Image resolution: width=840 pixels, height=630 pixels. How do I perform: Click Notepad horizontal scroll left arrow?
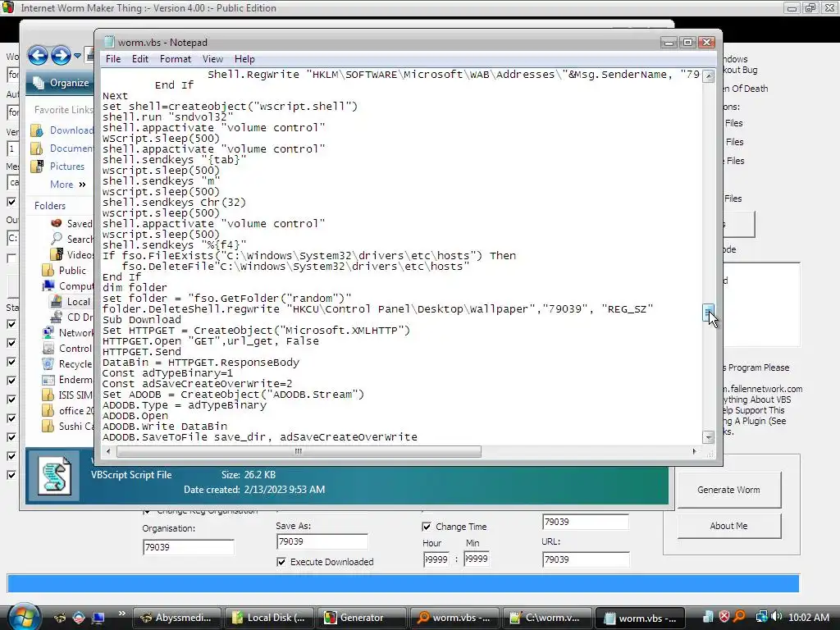(x=109, y=452)
